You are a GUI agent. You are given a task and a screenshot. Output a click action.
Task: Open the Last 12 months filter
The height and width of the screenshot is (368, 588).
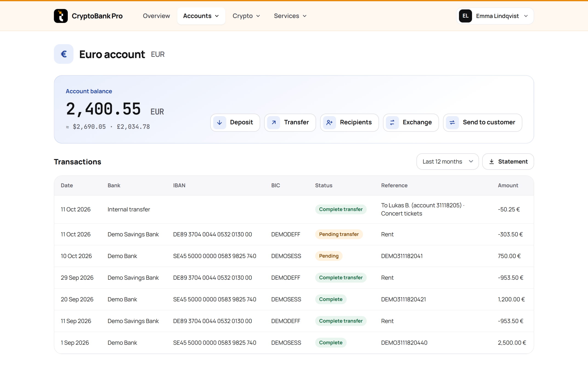point(448,162)
